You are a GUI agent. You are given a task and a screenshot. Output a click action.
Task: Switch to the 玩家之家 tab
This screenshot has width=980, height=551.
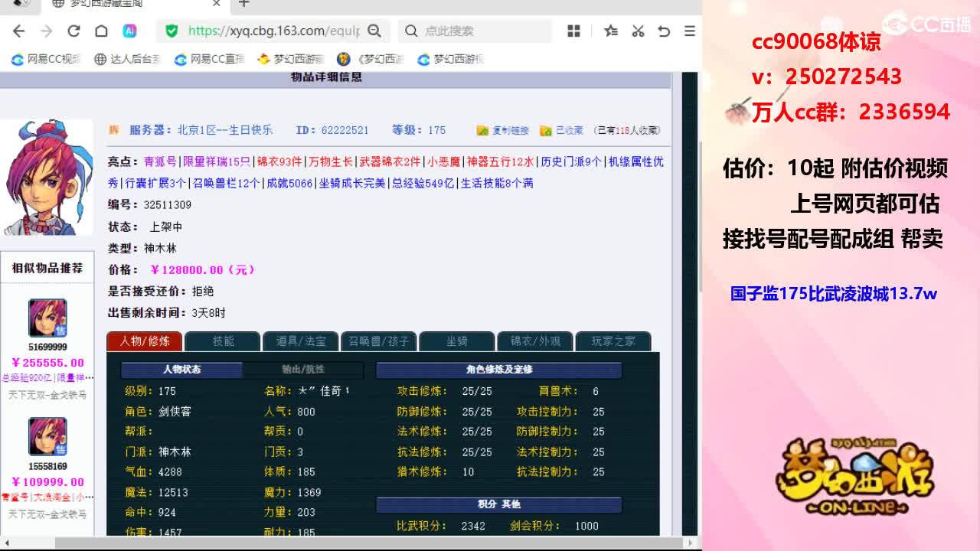click(x=613, y=341)
